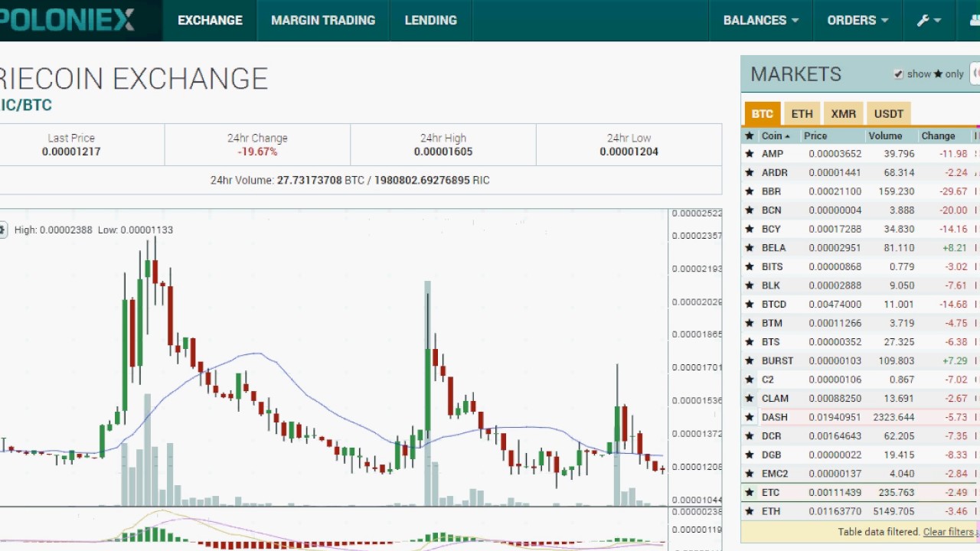Image resolution: width=980 pixels, height=551 pixels.
Task: Open the CLAM coin market
Action: pyautogui.click(x=775, y=399)
